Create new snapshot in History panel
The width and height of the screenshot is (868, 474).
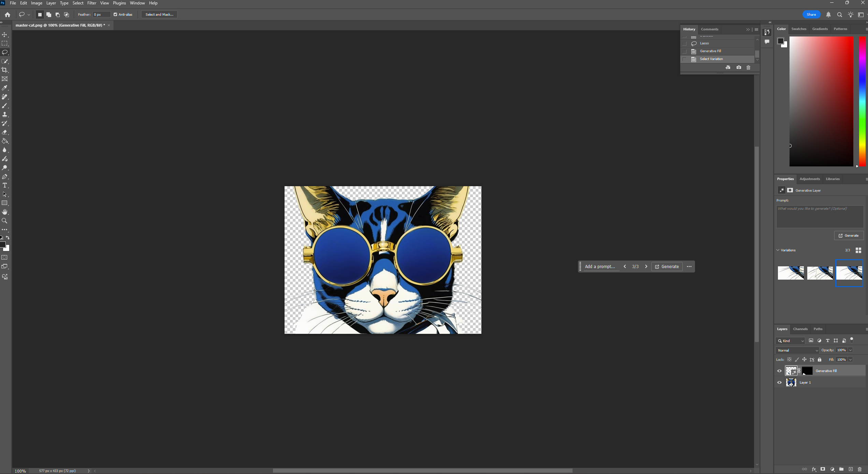[739, 68]
